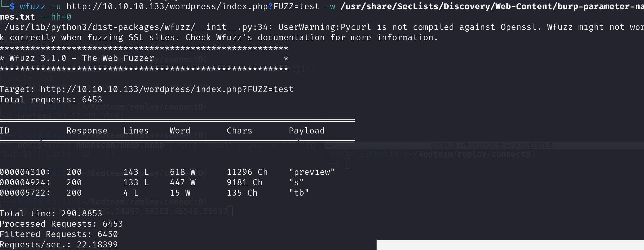Image resolution: width=644 pixels, height=250 pixels.
Task: Open the terminal pane grouping menu icon
Action: coord(328,146)
